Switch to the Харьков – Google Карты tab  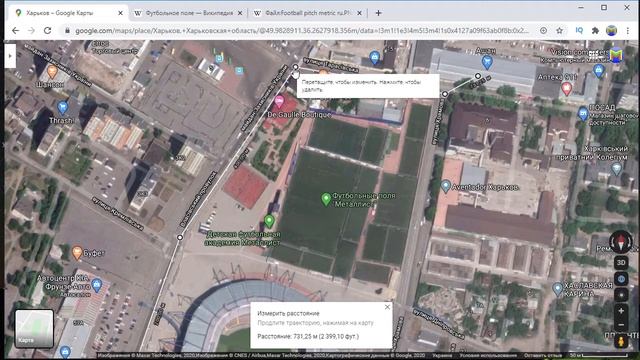(x=67, y=13)
